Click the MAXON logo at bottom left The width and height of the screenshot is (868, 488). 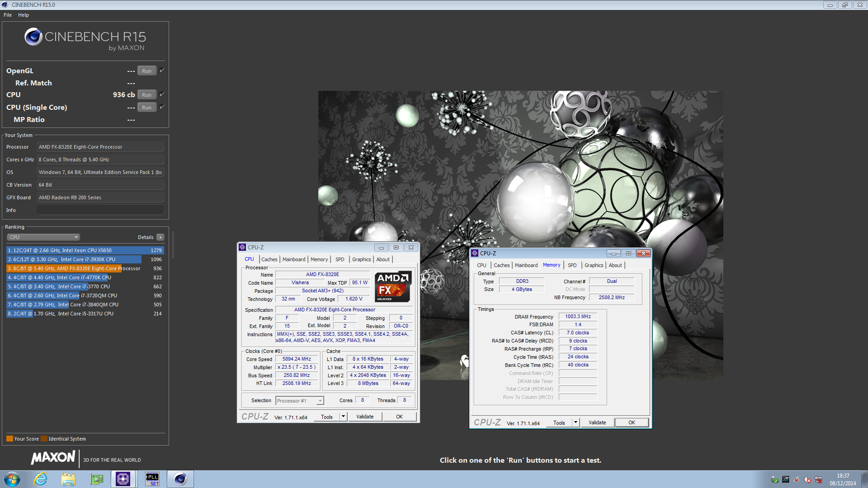coord(53,458)
